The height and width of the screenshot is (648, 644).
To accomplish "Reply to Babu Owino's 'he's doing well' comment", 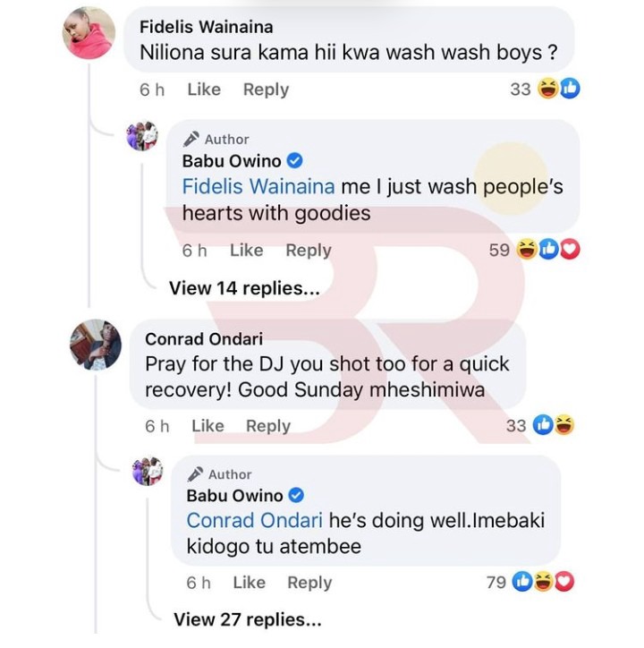I will (309, 583).
